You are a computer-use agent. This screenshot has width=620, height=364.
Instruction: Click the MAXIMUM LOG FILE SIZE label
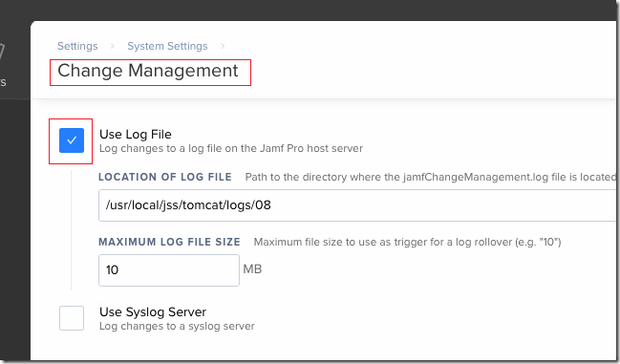(x=169, y=242)
